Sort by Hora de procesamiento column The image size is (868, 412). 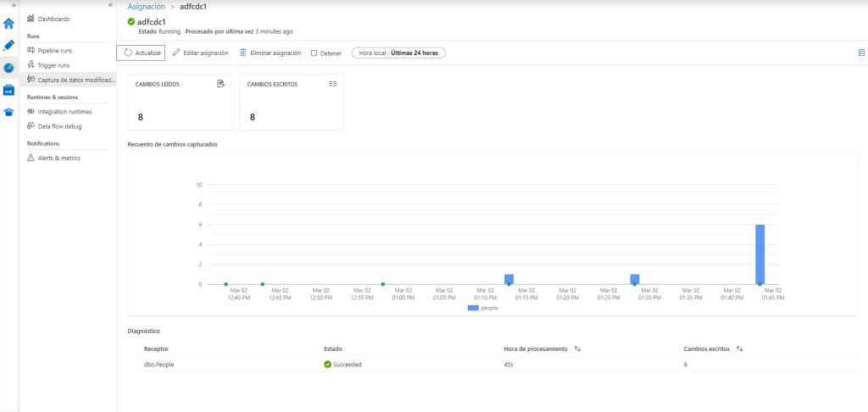pos(577,348)
